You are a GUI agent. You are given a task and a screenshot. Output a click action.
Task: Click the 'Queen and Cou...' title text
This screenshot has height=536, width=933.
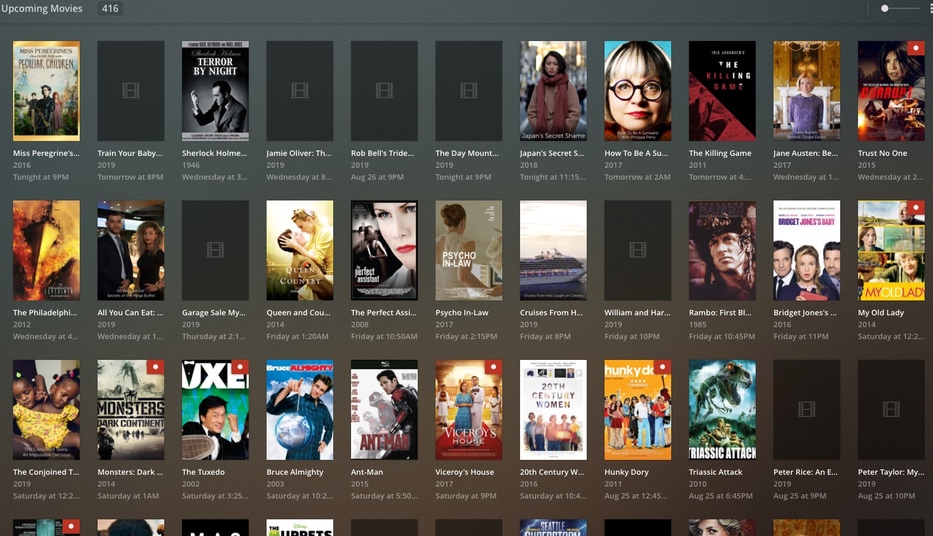click(x=299, y=312)
